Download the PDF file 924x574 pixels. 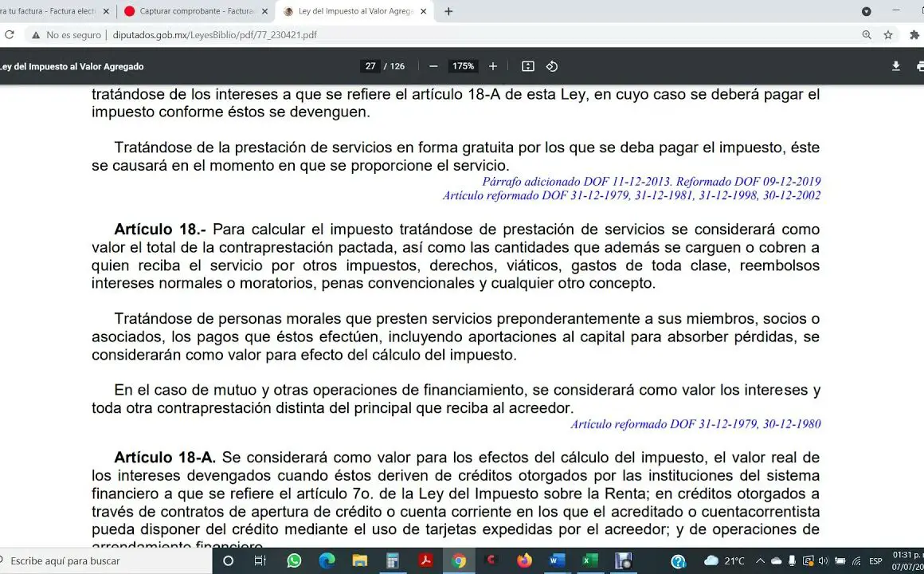pos(896,66)
